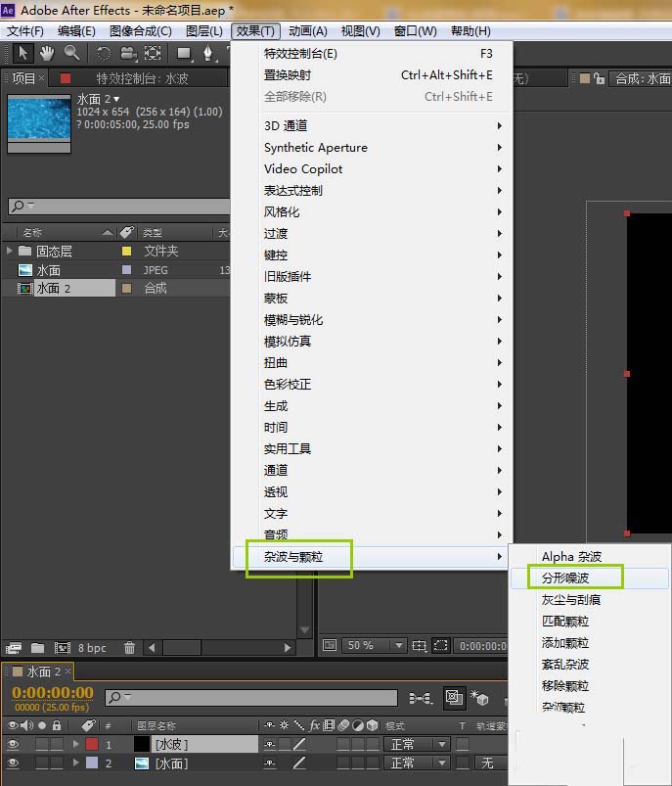The width and height of the screenshot is (672, 786).
Task: Click the 名称 column header in project panel
Action: tap(32, 233)
